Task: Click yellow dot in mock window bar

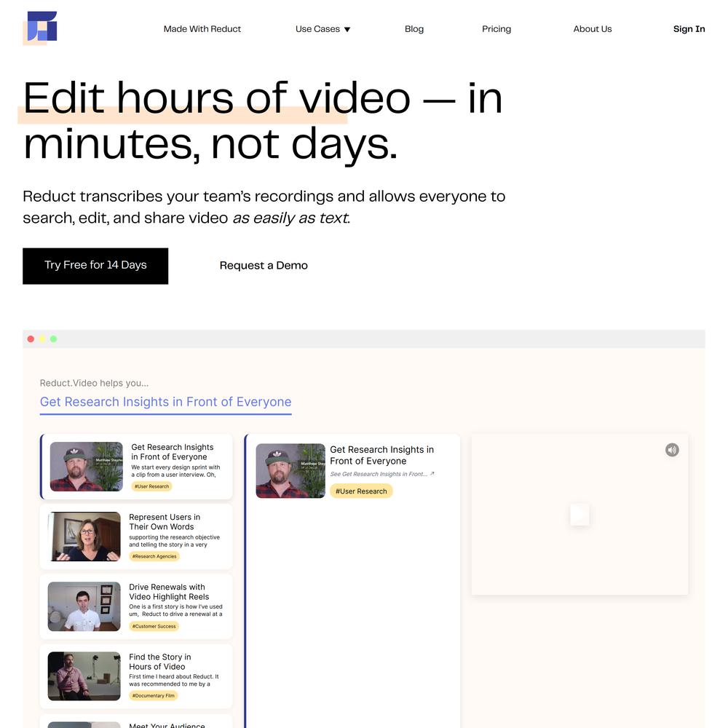Action: coord(42,339)
